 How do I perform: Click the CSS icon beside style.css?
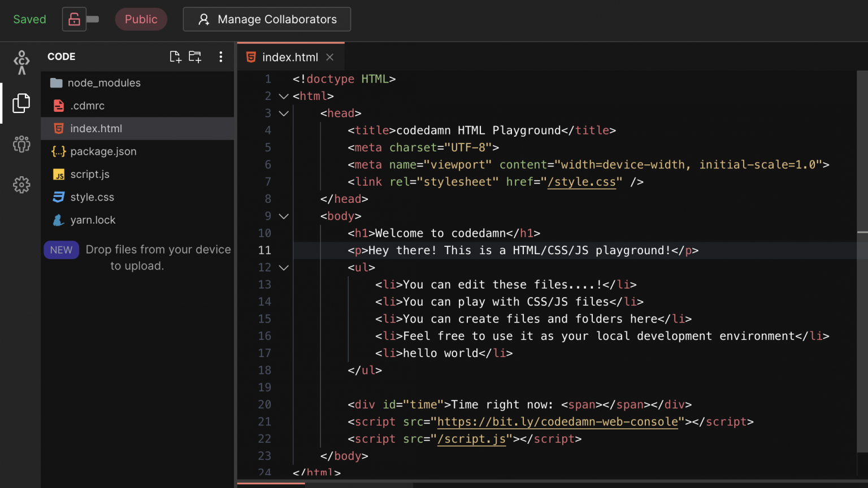click(59, 197)
